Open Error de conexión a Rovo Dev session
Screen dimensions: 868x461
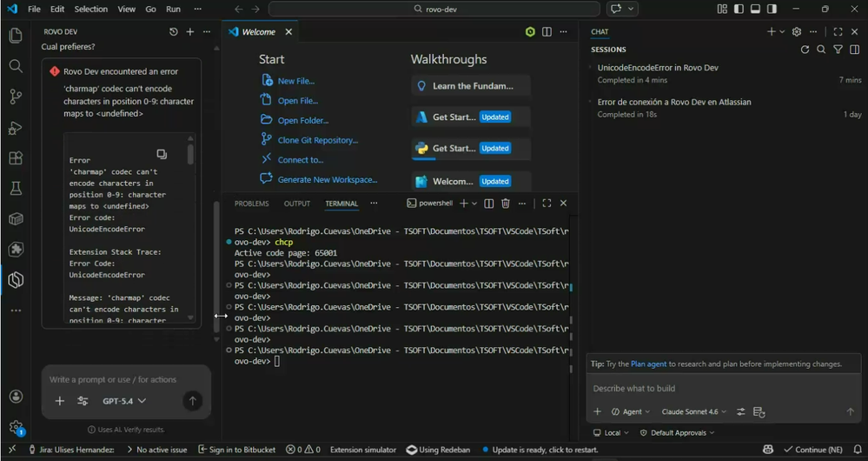[726, 108]
